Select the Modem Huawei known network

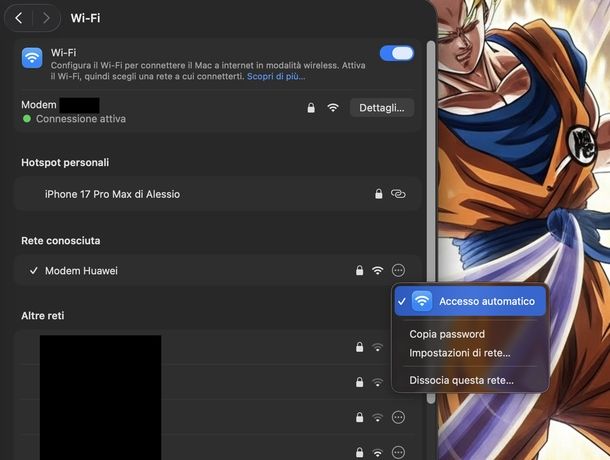coord(218,270)
